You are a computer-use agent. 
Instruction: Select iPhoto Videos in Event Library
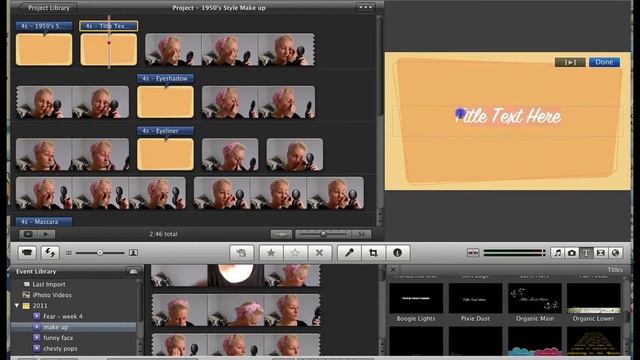(x=52, y=295)
